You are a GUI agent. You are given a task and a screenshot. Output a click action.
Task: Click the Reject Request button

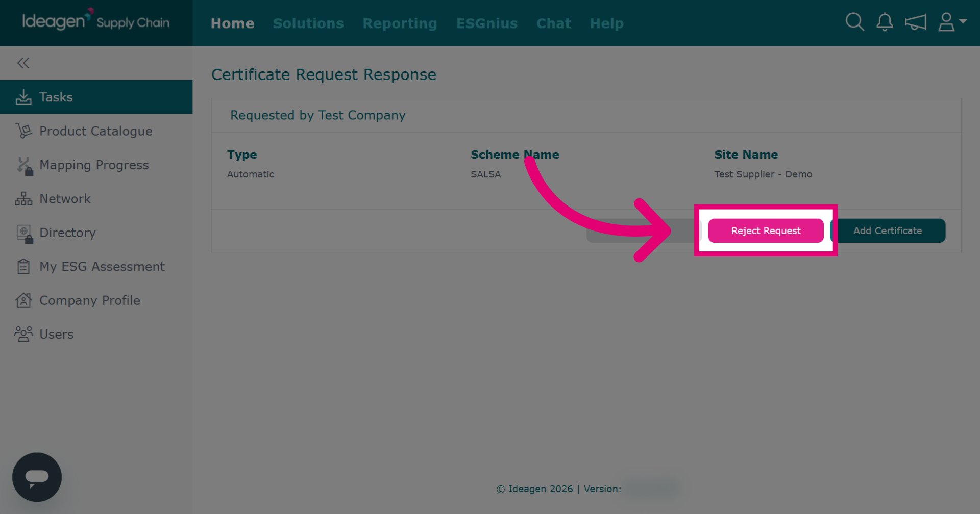[x=766, y=230]
